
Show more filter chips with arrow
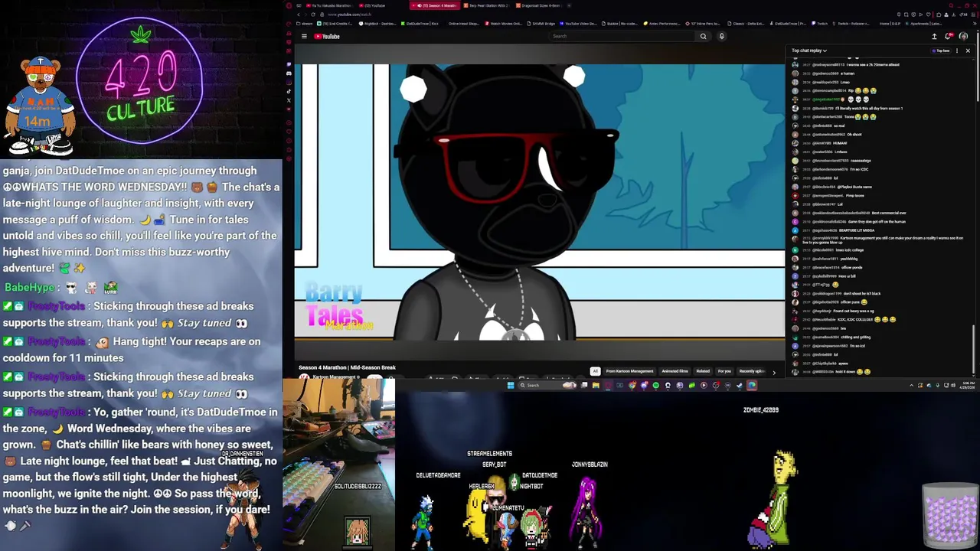pos(773,372)
